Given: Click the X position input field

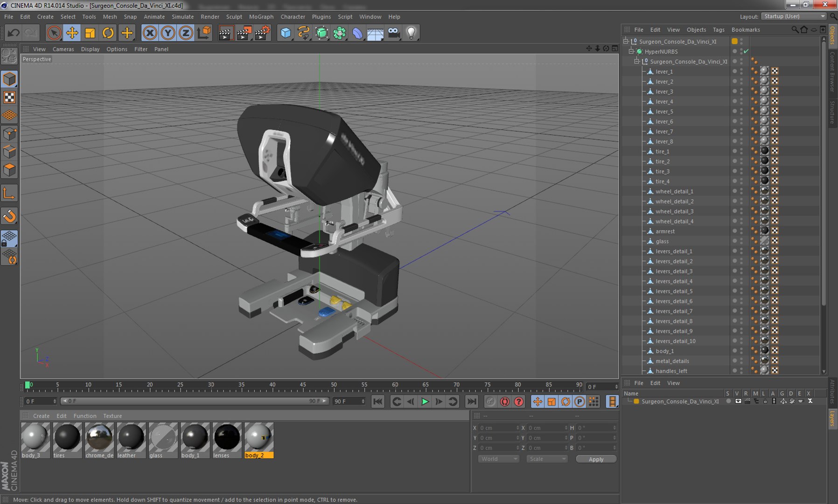Looking at the screenshot, I should tap(499, 428).
